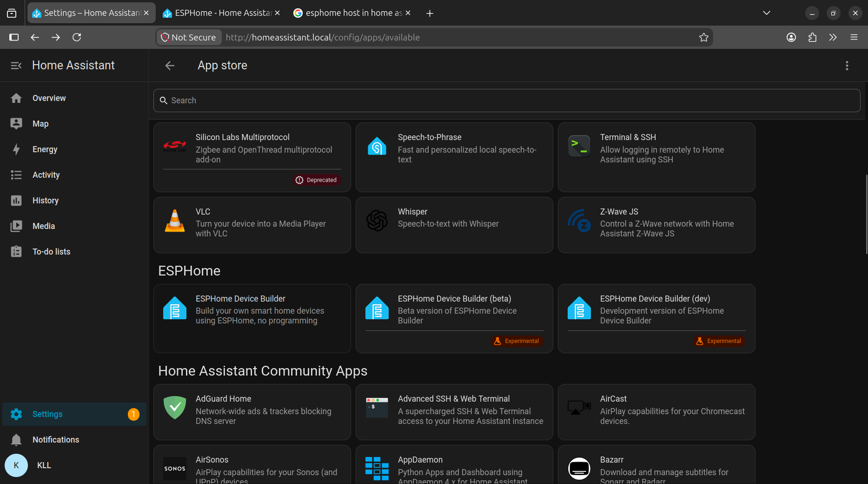This screenshot has width=868, height=484.
Task: Open the browser extensions menu
Action: [x=812, y=37]
